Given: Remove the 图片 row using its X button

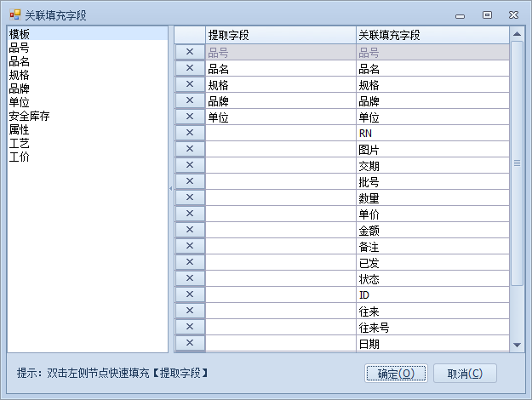Looking at the screenshot, I should pyautogui.click(x=190, y=149).
